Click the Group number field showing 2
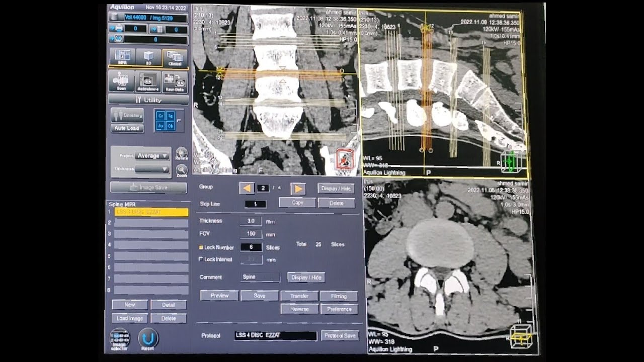This screenshot has width=644, height=362. click(x=263, y=188)
